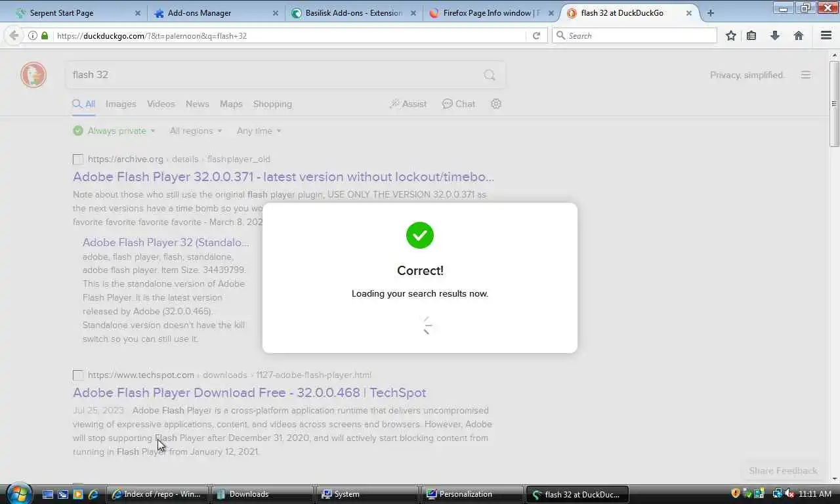Click the Share Feedback button
Viewport: 840px width, 504px height.
click(x=783, y=471)
